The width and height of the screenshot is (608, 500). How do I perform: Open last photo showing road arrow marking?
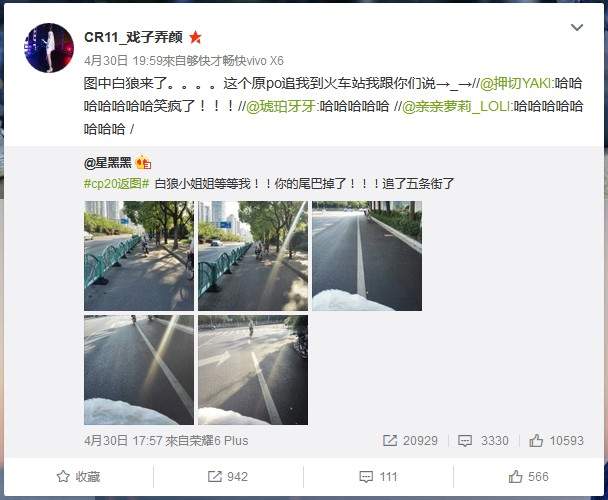(253, 370)
